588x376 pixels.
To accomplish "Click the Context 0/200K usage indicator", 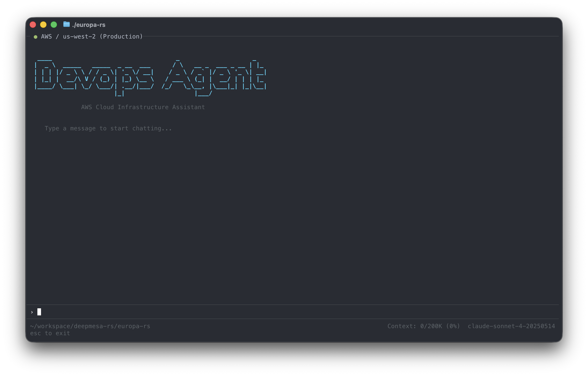I will tap(424, 326).
